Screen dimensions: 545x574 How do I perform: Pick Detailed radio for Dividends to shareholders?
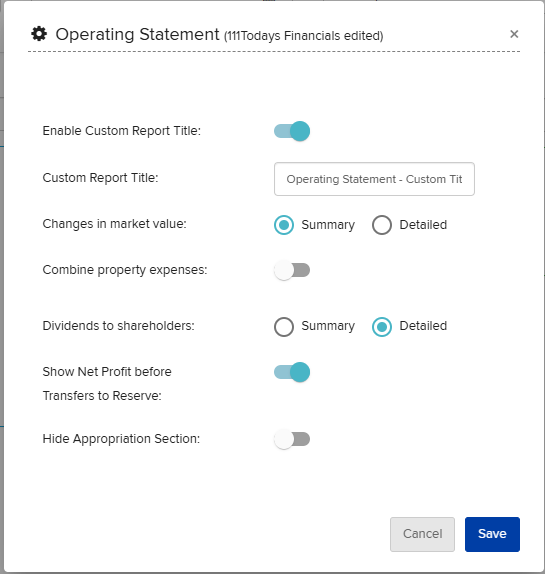point(382,326)
